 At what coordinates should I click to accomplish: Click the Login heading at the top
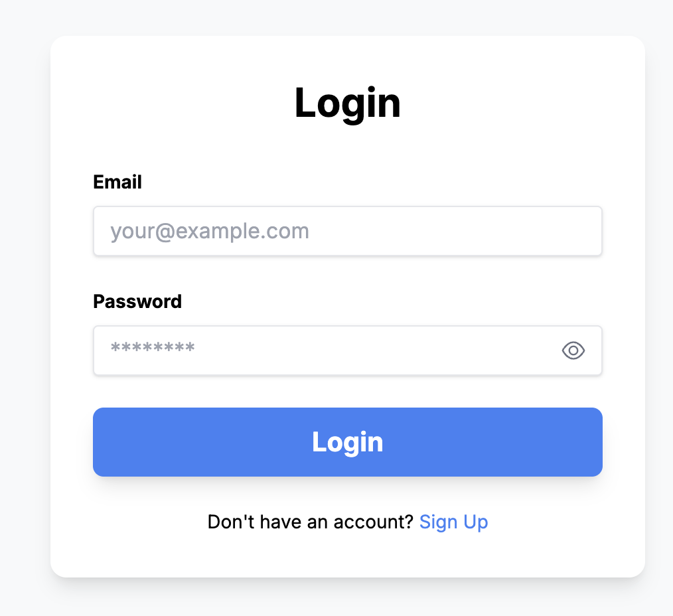[347, 103]
